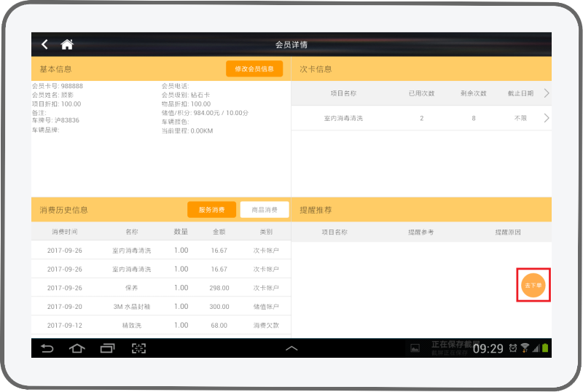Select the 保养 298.00 history row
The image size is (583, 392).
pos(160,288)
